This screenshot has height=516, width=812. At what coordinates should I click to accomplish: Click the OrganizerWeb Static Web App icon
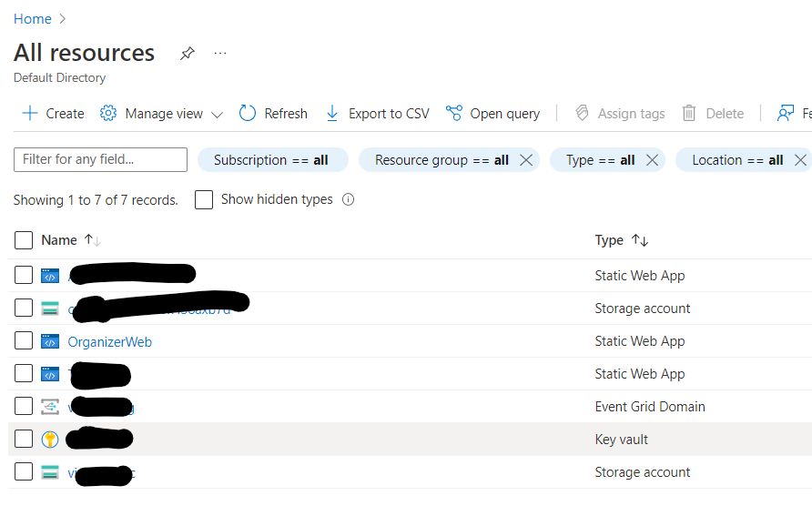point(50,341)
